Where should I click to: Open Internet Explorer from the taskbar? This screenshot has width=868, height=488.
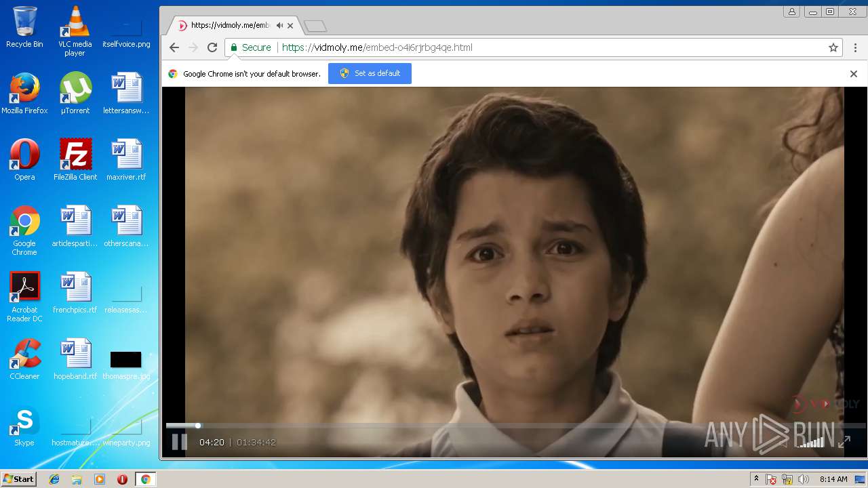[54, 479]
